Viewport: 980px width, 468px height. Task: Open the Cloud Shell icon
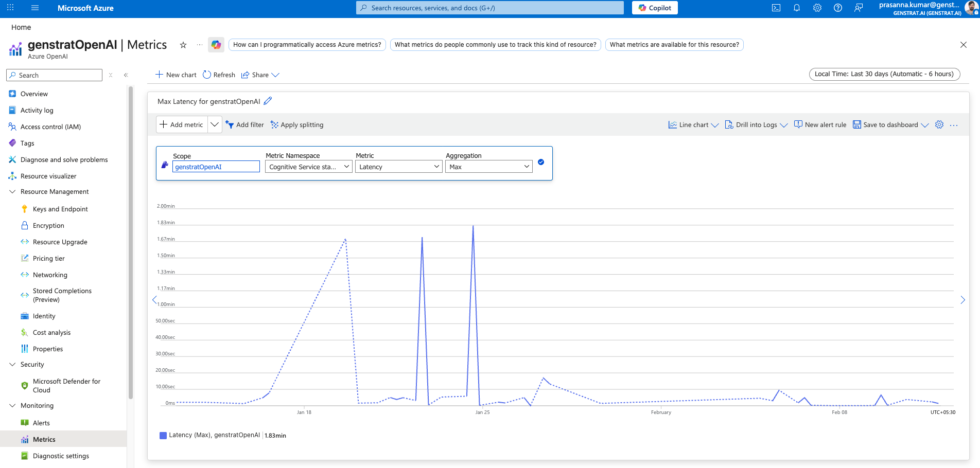point(776,8)
